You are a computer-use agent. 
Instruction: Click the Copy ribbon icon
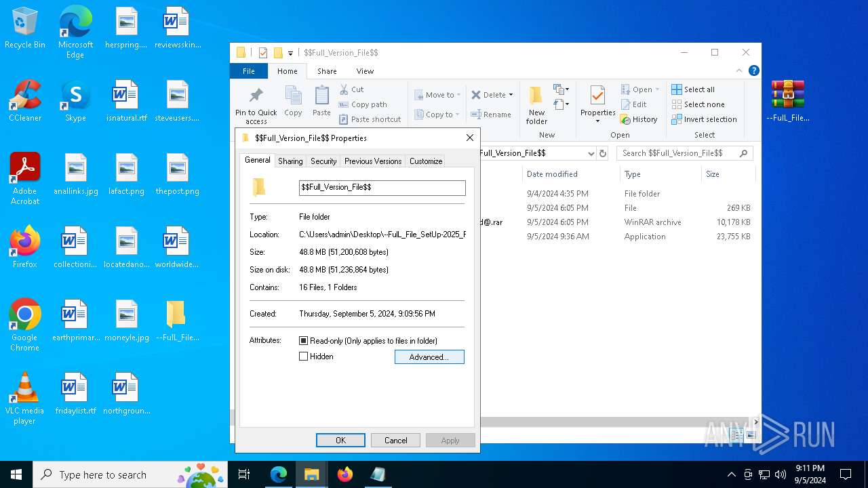(293, 102)
